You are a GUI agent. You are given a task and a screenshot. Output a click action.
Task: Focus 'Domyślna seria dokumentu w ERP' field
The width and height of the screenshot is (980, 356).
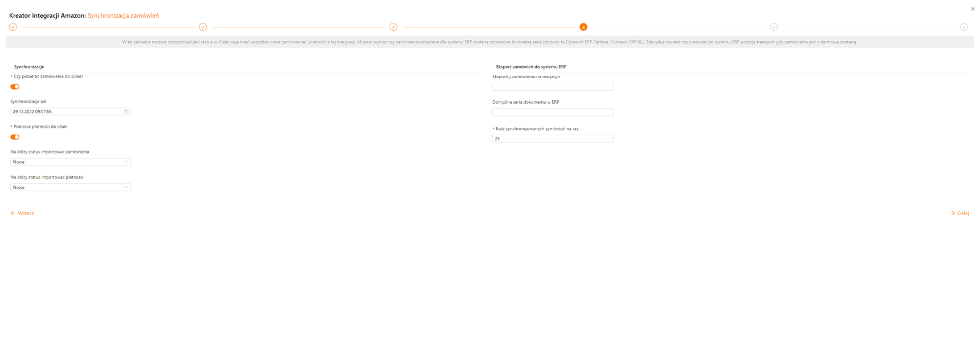tap(552, 112)
